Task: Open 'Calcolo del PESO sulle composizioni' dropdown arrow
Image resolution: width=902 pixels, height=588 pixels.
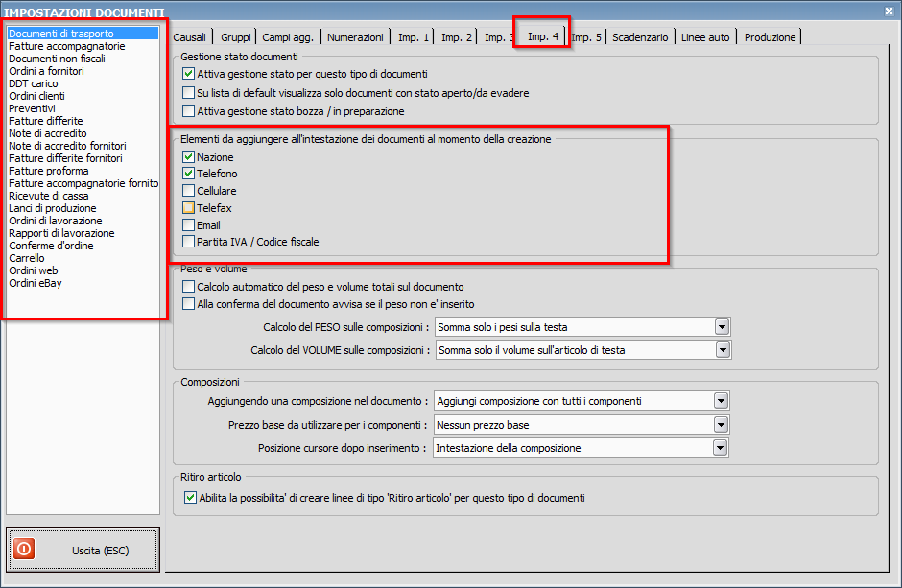Action: pyautogui.click(x=722, y=327)
